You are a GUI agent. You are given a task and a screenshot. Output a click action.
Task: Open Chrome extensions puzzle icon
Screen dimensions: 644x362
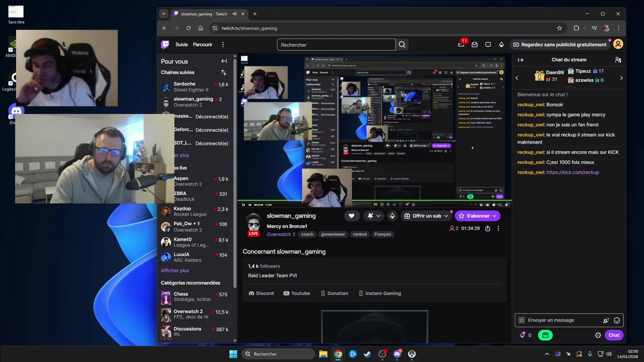tap(577, 28)
